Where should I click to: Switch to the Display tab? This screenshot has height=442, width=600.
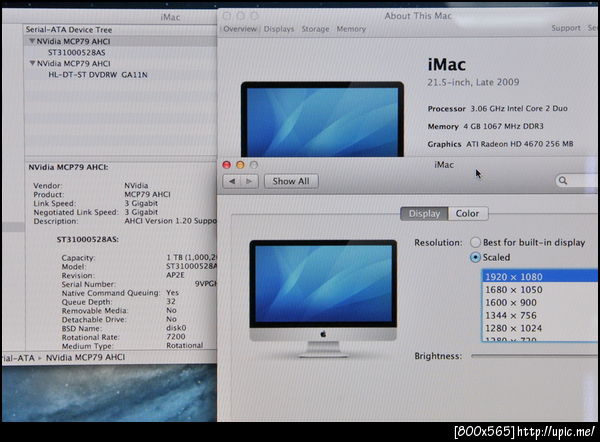click(424, 214)
